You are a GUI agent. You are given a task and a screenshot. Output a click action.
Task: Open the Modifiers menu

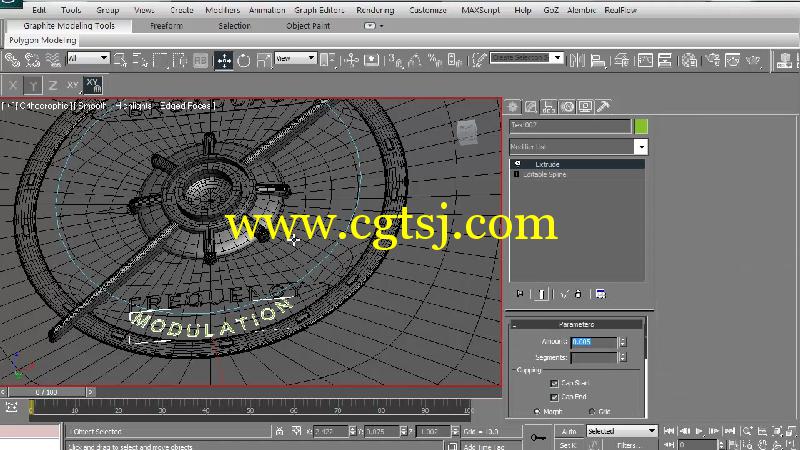pos(222,10)
